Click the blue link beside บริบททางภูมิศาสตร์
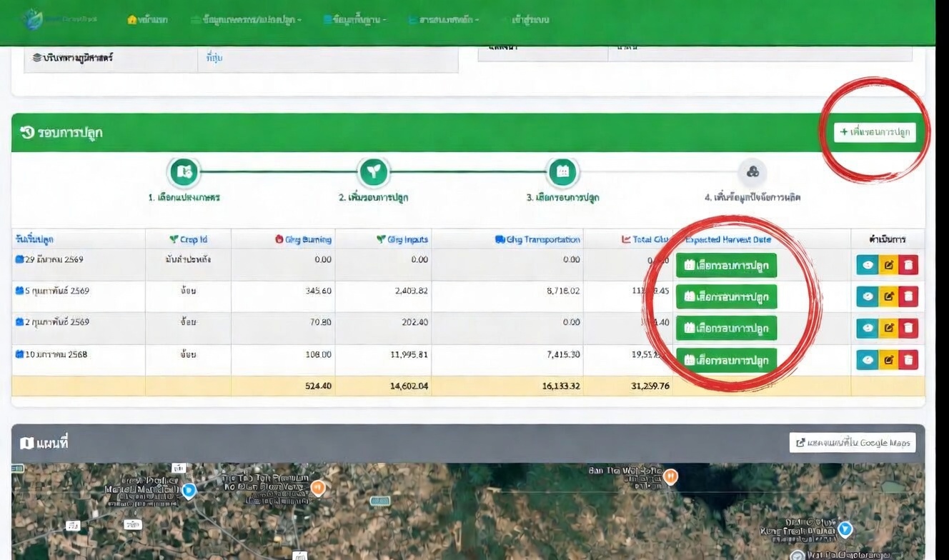This screenshot has height=560, width=949. point(214,58)
